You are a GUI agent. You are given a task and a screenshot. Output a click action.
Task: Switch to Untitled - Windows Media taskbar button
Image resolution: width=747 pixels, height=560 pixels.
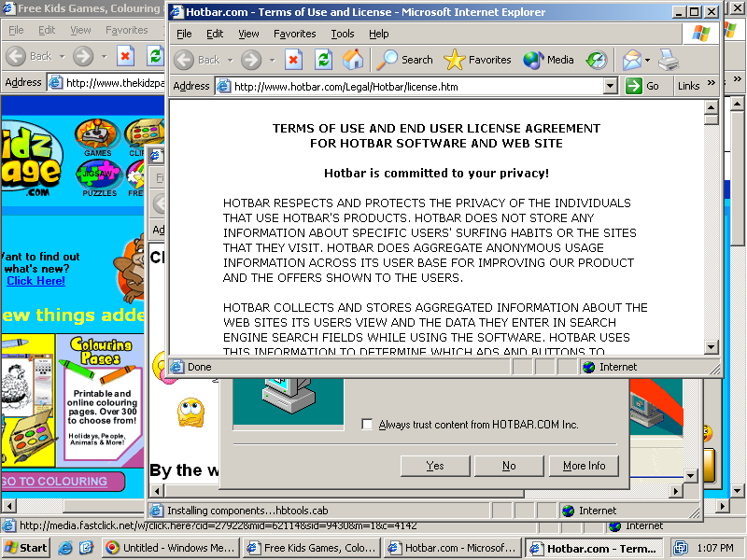[171, 548]
